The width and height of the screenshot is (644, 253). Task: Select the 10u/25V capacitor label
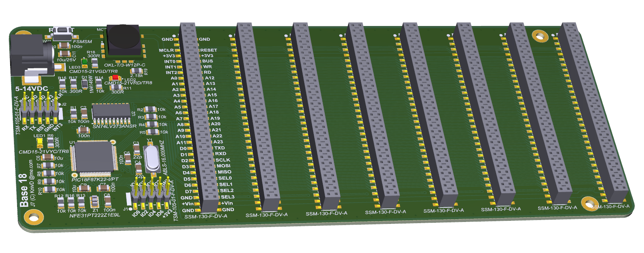66,60
